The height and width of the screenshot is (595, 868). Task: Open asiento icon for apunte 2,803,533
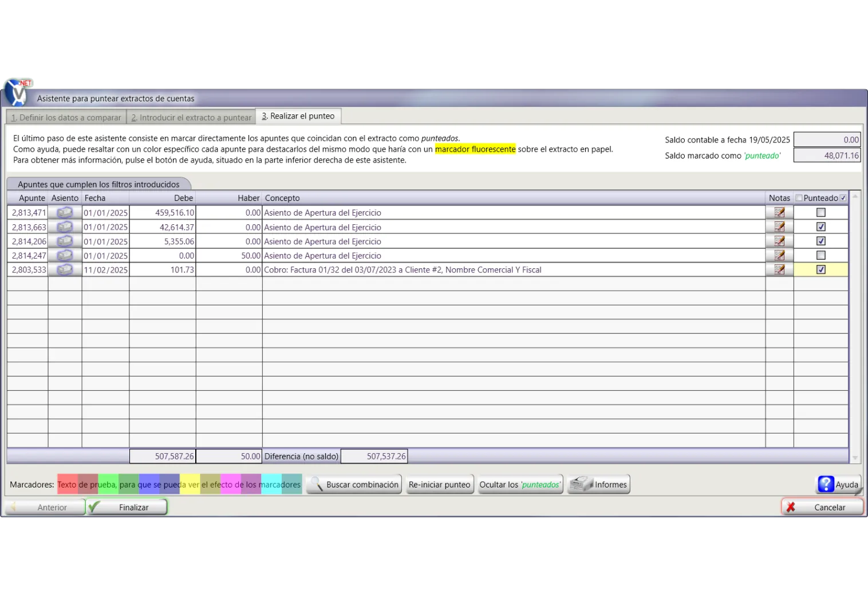point(65,269)
